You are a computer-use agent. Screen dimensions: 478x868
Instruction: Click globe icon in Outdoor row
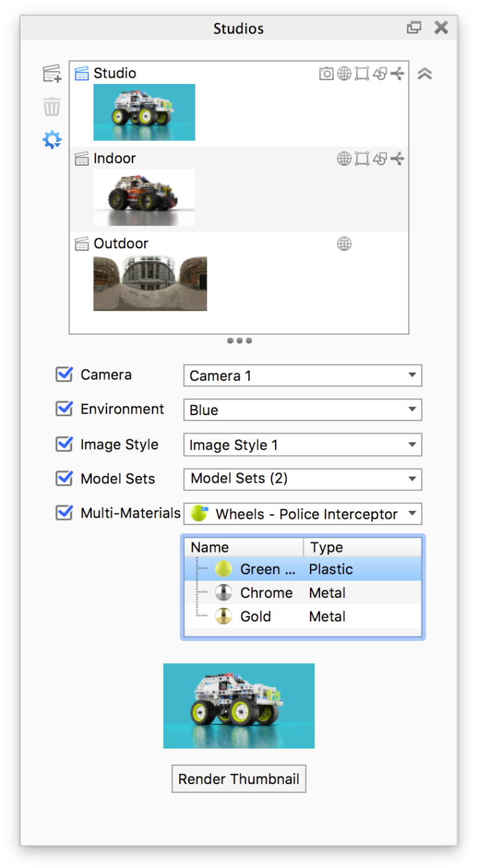344,244
